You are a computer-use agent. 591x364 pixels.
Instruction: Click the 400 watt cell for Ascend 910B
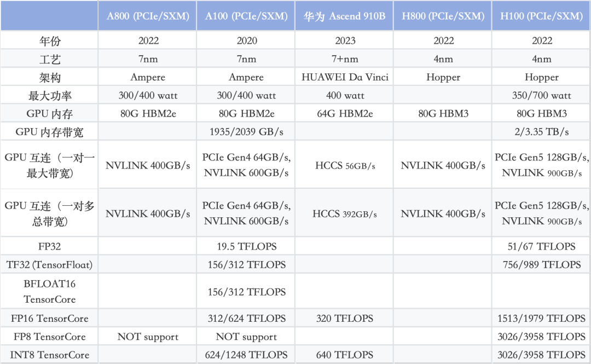coord(345,95)
